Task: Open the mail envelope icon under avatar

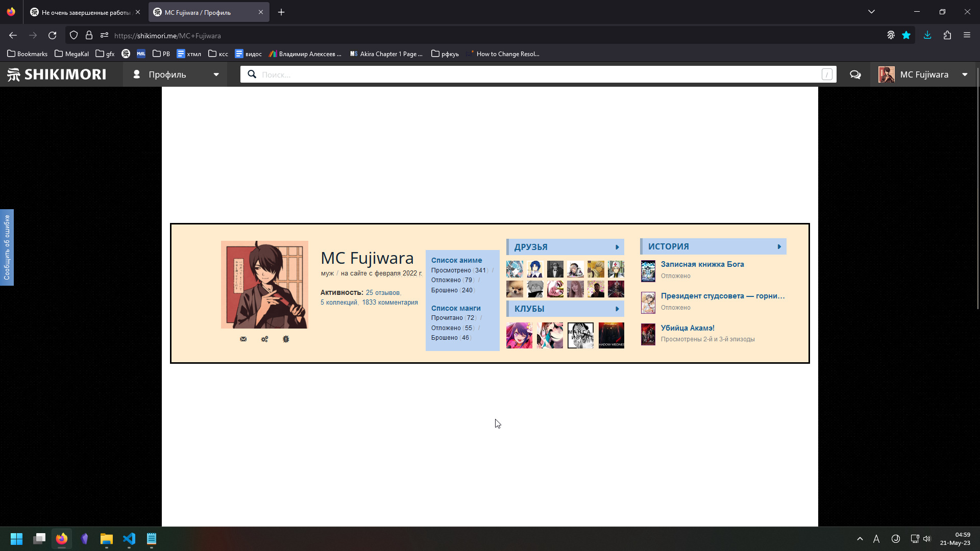Action: (243, 339)
